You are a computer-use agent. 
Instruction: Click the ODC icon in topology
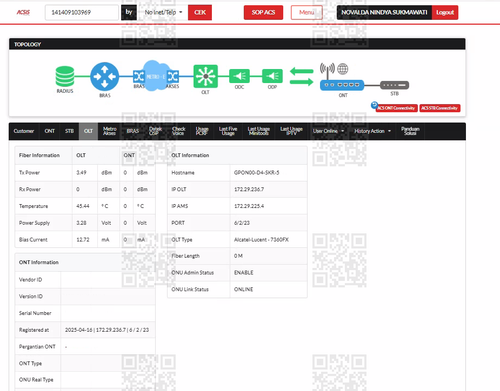pyautogui.click(x=239, y=76)
